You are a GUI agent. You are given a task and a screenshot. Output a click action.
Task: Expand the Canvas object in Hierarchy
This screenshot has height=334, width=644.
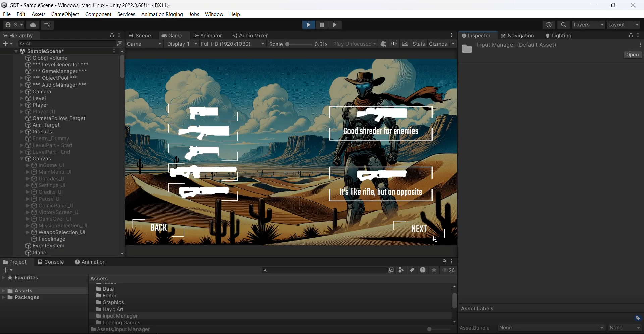[22, 159]
